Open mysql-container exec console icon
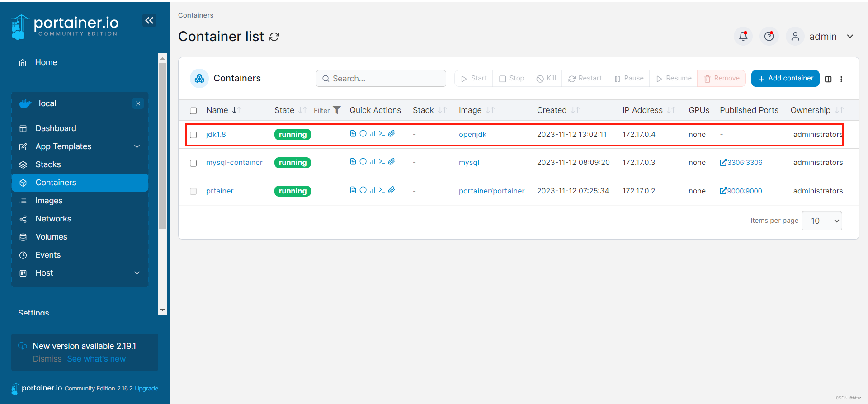This screenshot has width=868, height=404. 382,161
